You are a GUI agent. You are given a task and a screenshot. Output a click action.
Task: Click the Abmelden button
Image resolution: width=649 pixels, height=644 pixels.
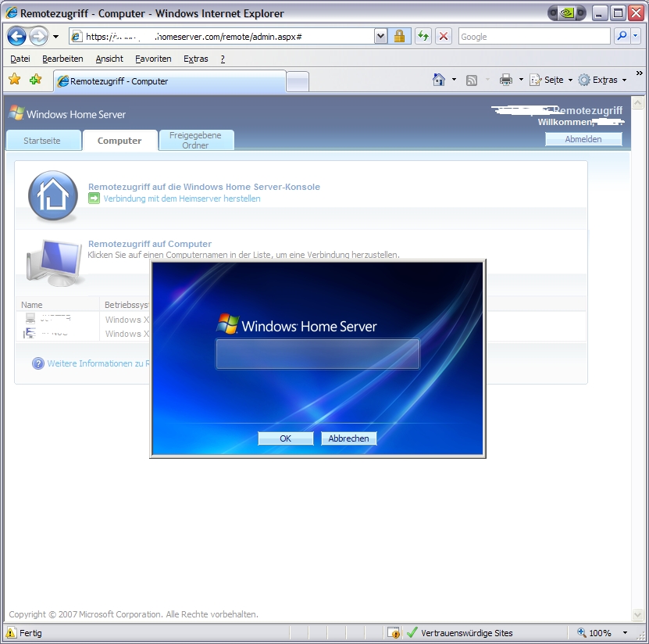(583, 139)
